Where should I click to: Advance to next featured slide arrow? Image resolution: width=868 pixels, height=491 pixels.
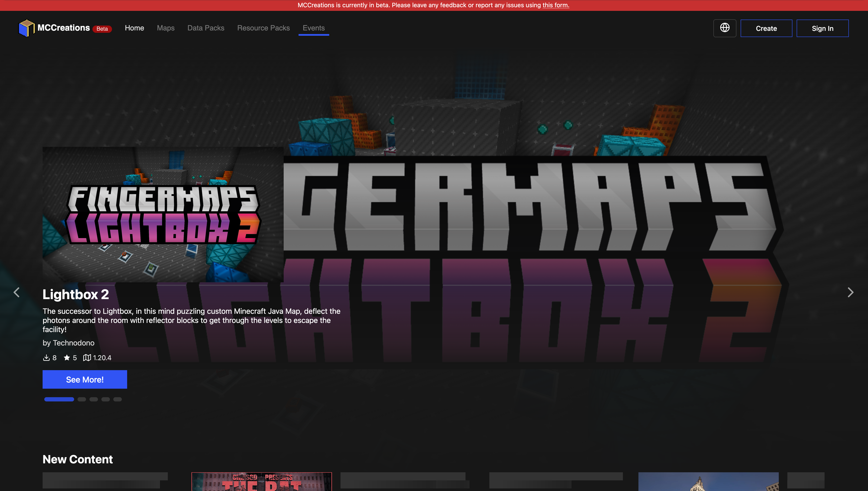[x=851, y=292]
